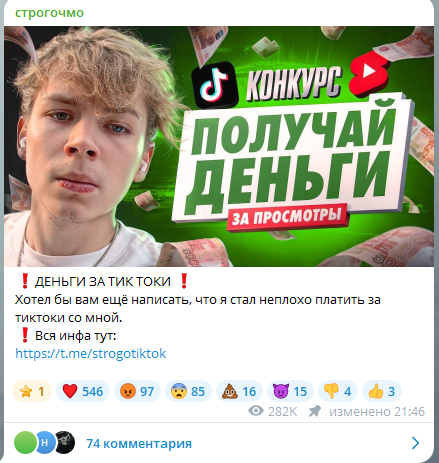
Task: Click the 'ДЕНЬГИ ЗА ТИК ТОКИ' message heading
Action: (x=103, y=282)
